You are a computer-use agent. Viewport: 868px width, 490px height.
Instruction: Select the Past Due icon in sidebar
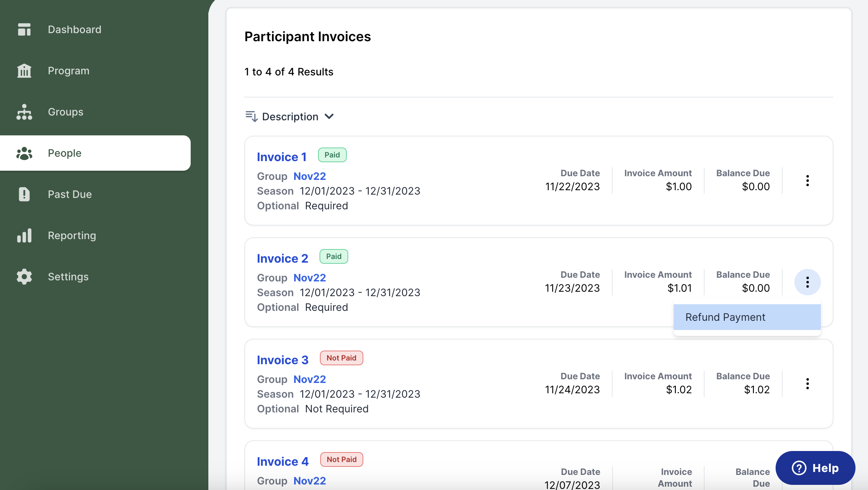[24, 194]
